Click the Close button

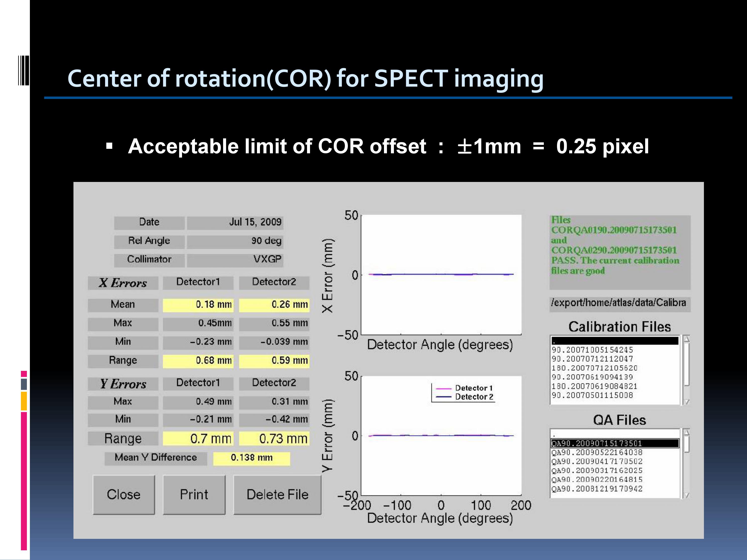tap(124, 495)
